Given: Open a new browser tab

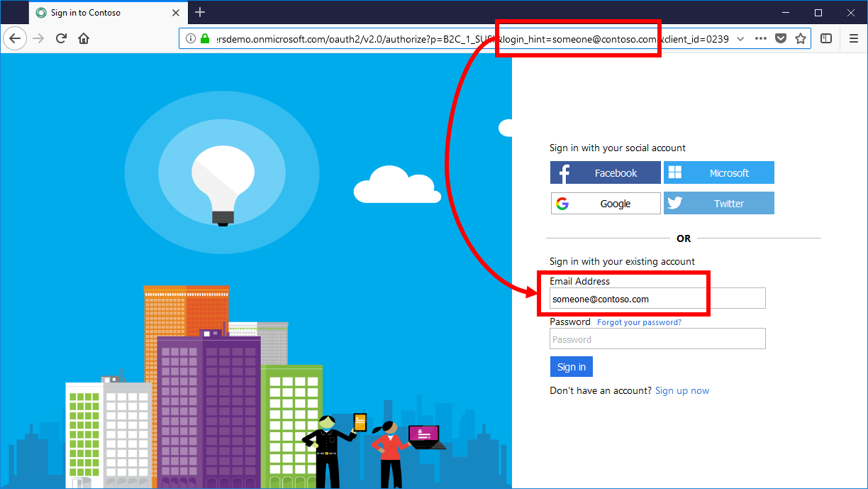Looking at the screenshot, I should 200,11.
